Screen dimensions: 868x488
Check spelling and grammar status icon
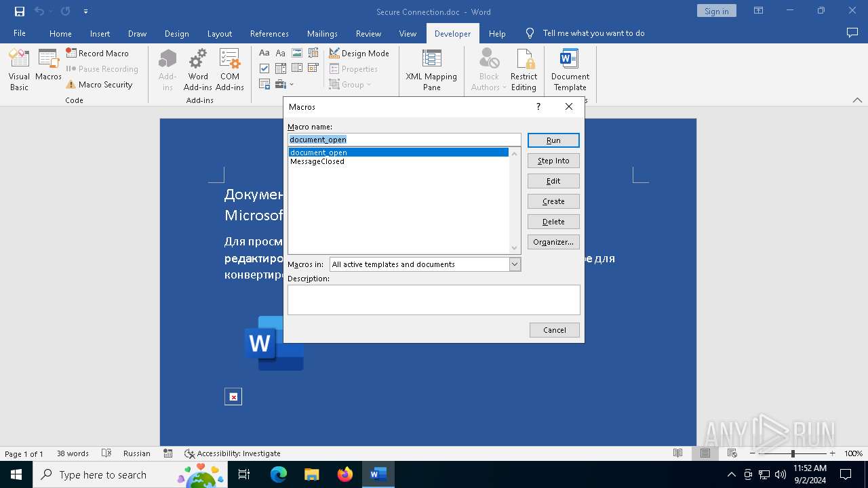(106, 453)
